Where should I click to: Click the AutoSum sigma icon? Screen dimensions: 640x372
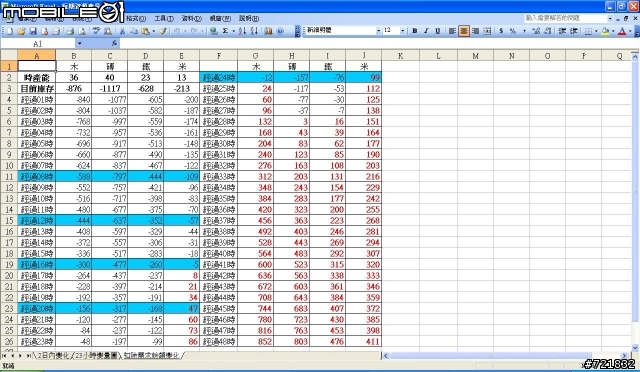tap(225, 31)
